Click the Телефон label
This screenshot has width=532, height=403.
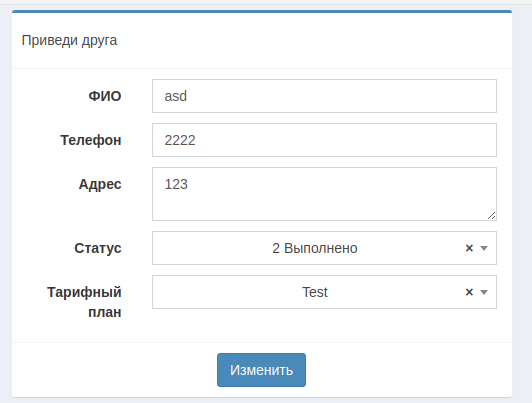coord(91,140)
